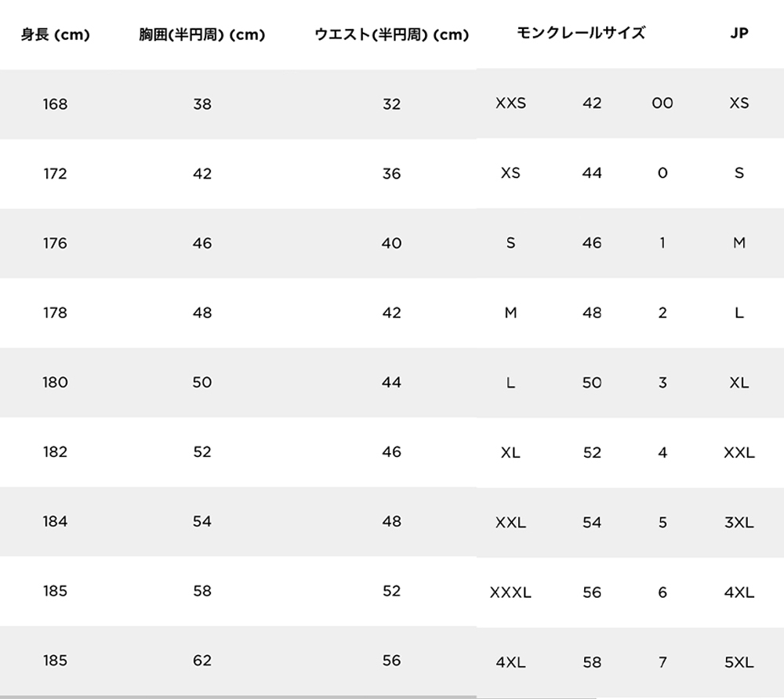
Task: Select height value 178
Action: pyautogui.click(x=55, y=313)
